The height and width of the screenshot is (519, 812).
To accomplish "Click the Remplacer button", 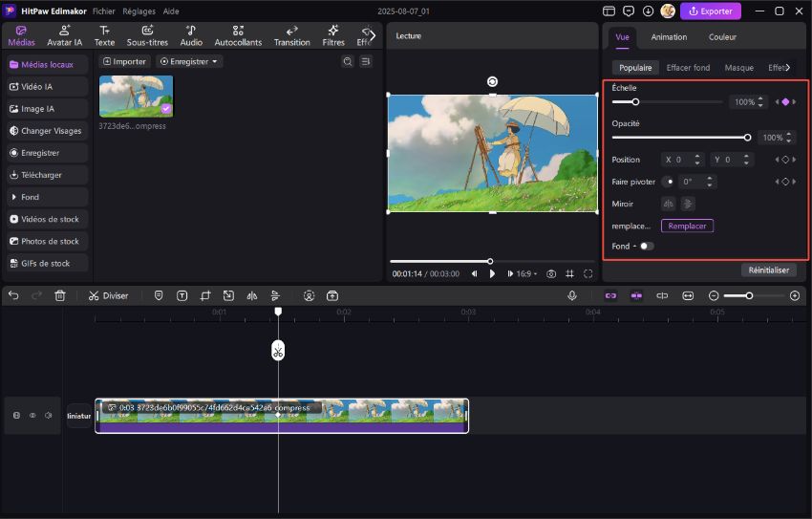I will (687, 226).
